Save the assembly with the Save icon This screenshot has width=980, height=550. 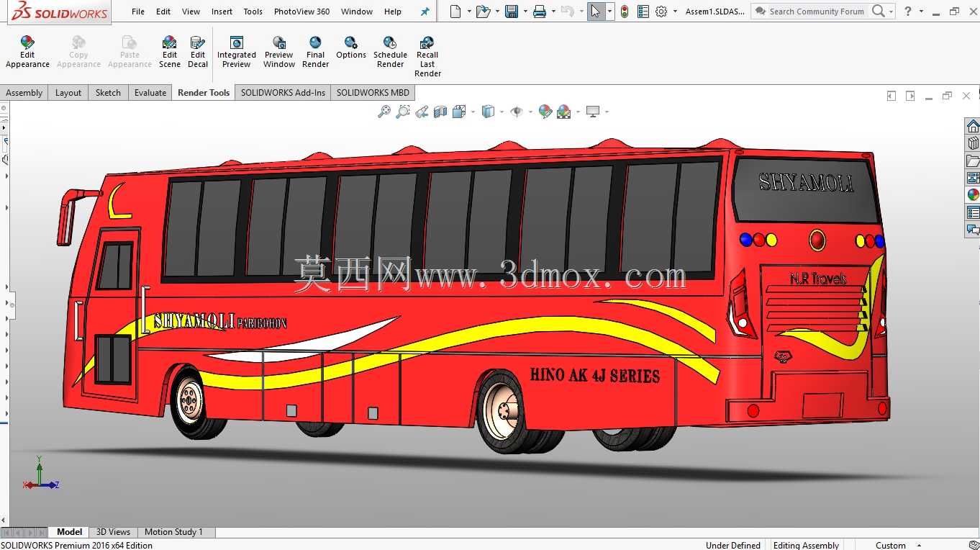click(x=512, y=12)
